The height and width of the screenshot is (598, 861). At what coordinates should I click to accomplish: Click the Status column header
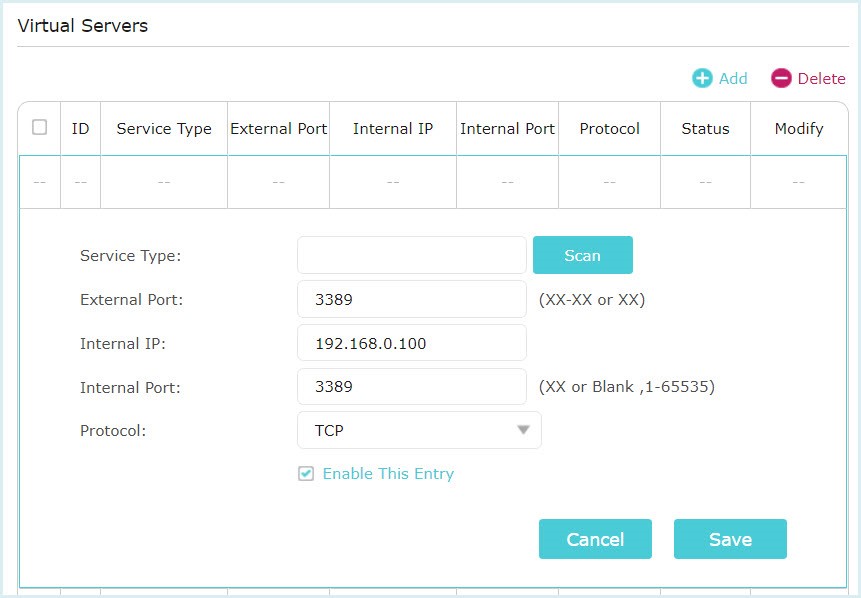click(705, 128)
